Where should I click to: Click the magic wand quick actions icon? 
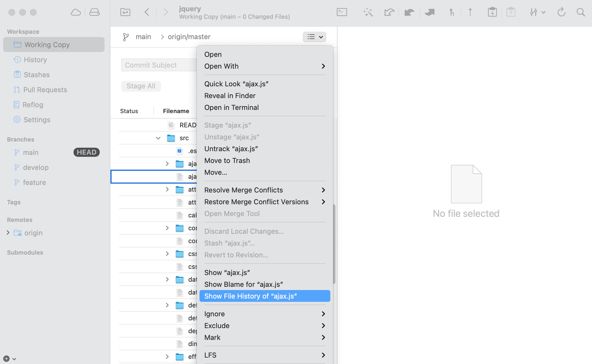tap(368, 12)
